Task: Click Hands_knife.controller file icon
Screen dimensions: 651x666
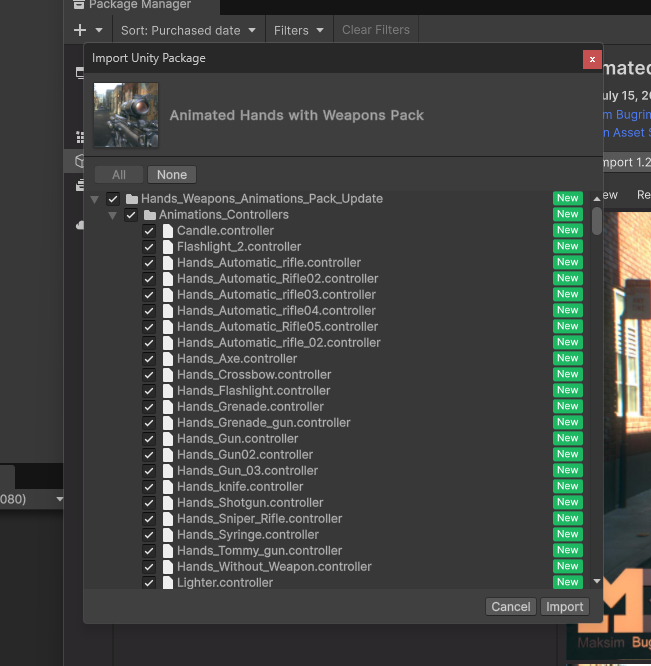Action: point(168,487)
